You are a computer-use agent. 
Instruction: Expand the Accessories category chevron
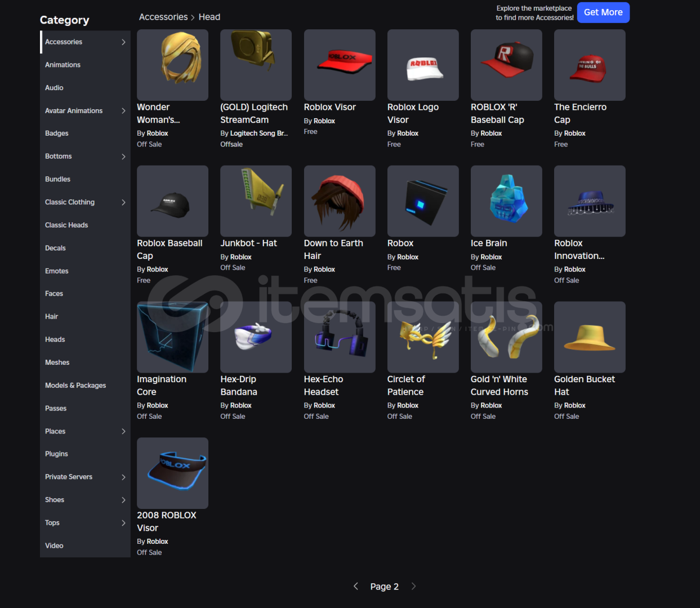[x=123, y=42]
